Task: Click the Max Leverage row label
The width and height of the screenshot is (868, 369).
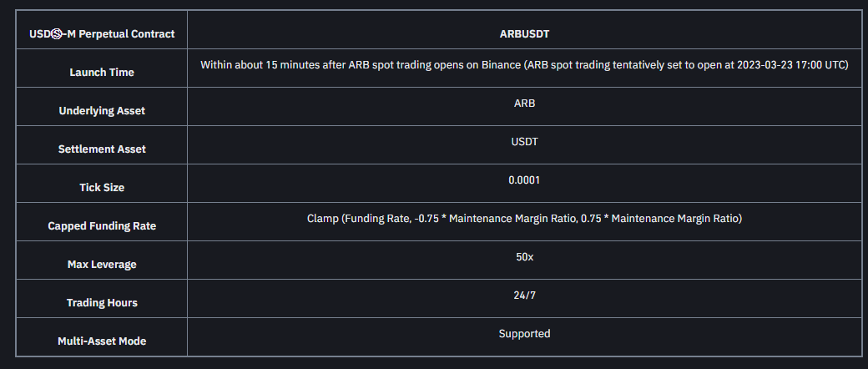Action: 102,265
